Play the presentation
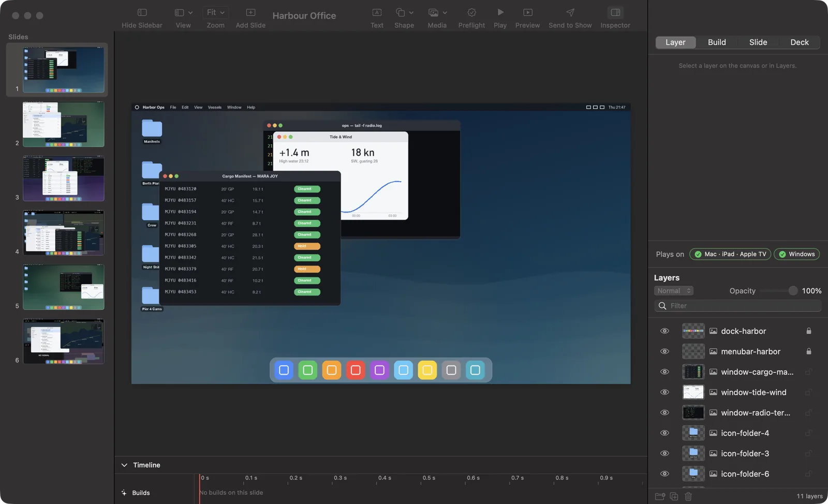Viewport: 828px width, 504px height. (x=500, y=12)
